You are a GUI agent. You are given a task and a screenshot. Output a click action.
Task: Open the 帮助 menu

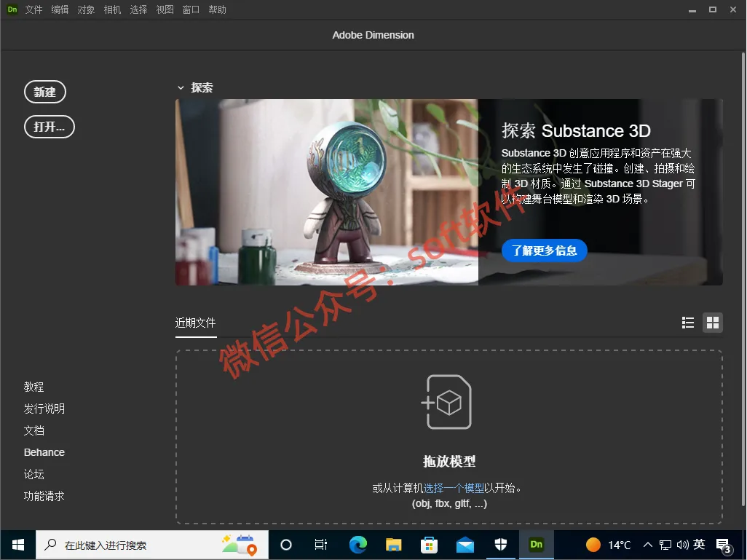point(217,9)
